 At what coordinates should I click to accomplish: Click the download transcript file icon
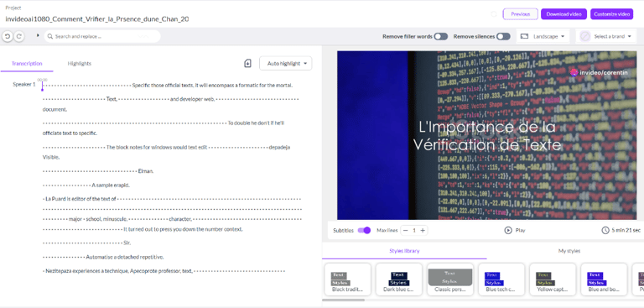pyautogui.click(x=247, y=63)
